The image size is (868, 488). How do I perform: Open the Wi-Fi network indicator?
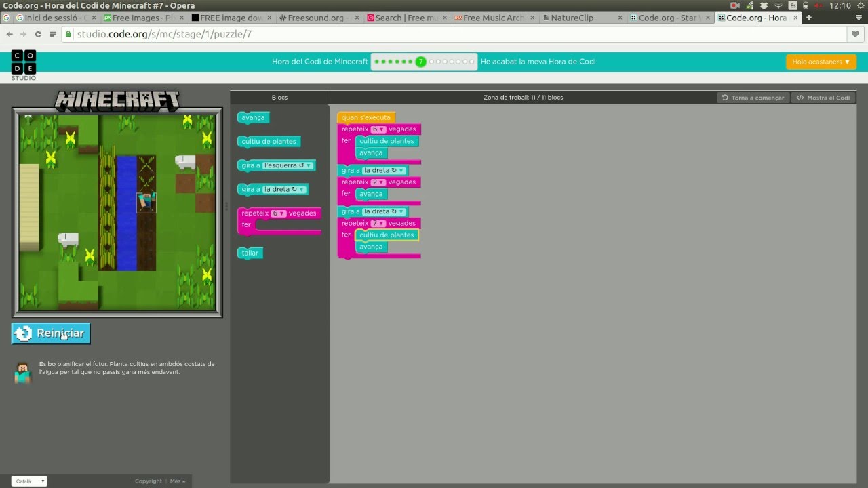click(x=778, y=5)
